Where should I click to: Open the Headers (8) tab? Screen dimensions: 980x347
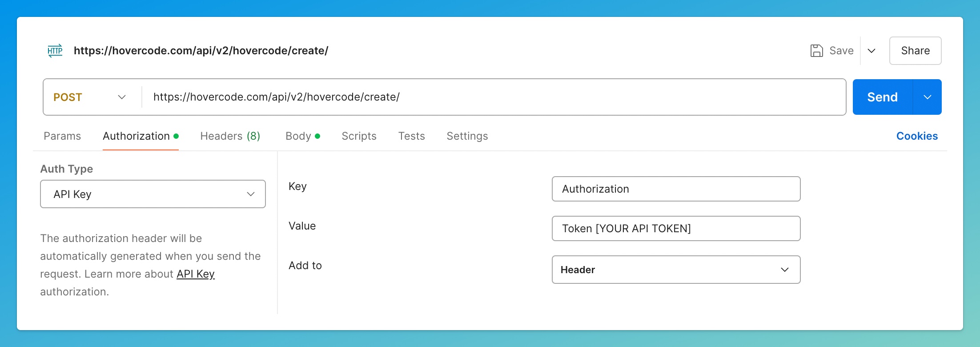click(230, 136)
